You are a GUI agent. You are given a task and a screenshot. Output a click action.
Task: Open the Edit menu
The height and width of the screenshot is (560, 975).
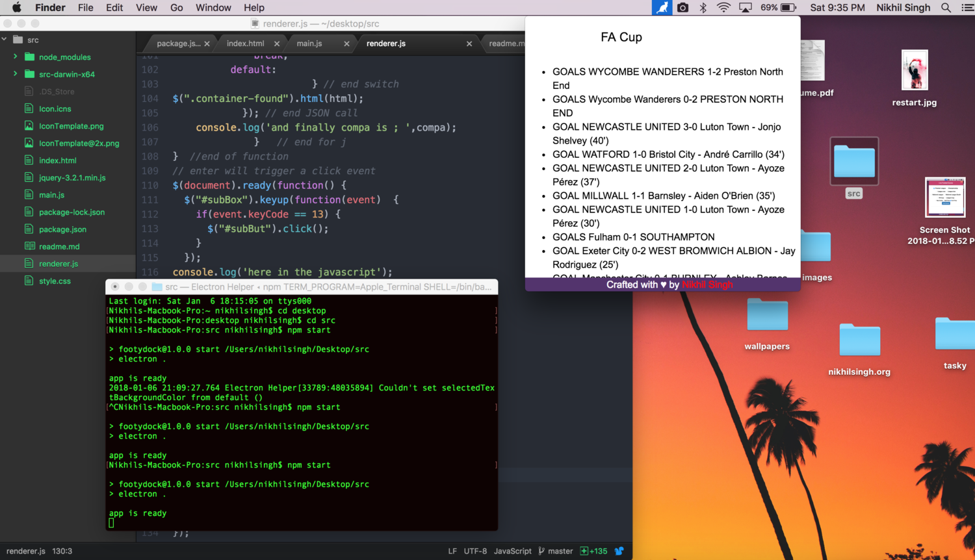(x=114, y=8)
